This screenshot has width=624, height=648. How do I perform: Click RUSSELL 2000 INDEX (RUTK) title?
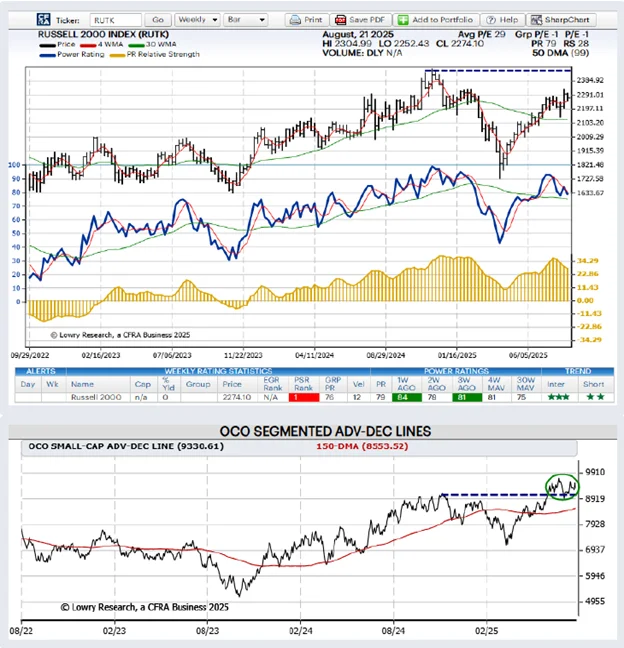tap(103, 34)
